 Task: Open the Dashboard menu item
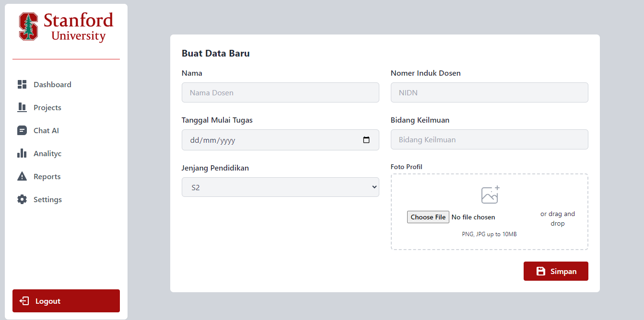(52, 85)
